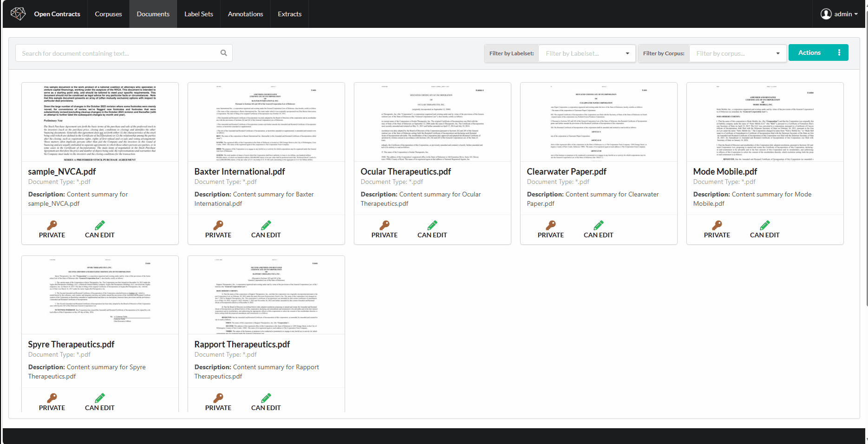Image resolution: width=868 pixels, height=444 pixels.
Task: Click the Clearwater Paper.pdf title
Action: click(x=567, y=171)
